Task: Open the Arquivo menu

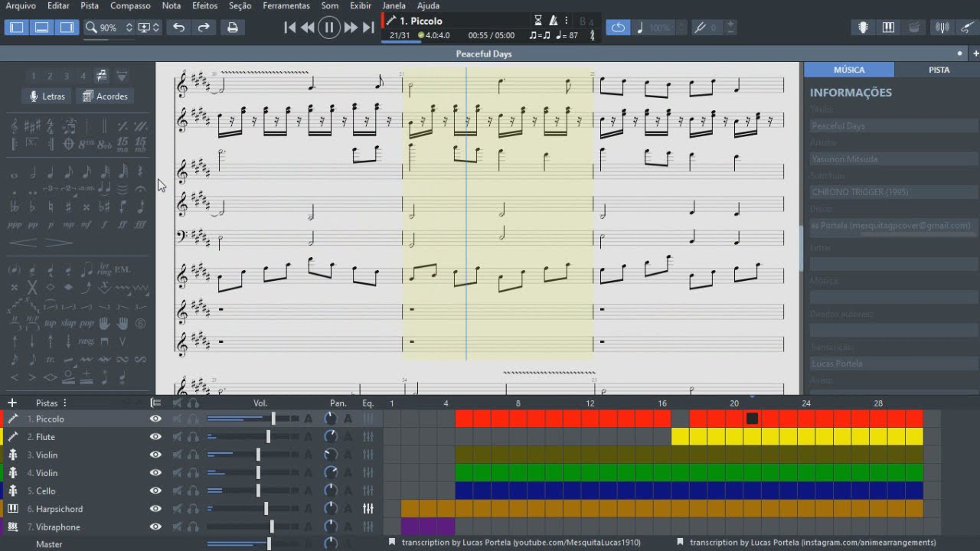Action: (x=21, y=5)
